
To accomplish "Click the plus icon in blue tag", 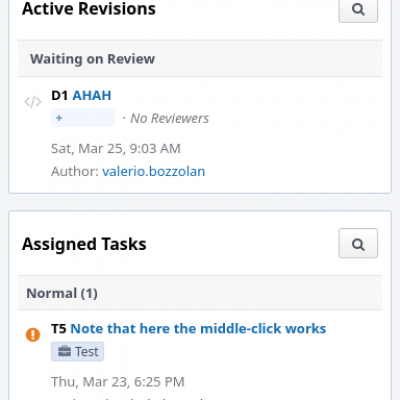I will pos(59,118).
